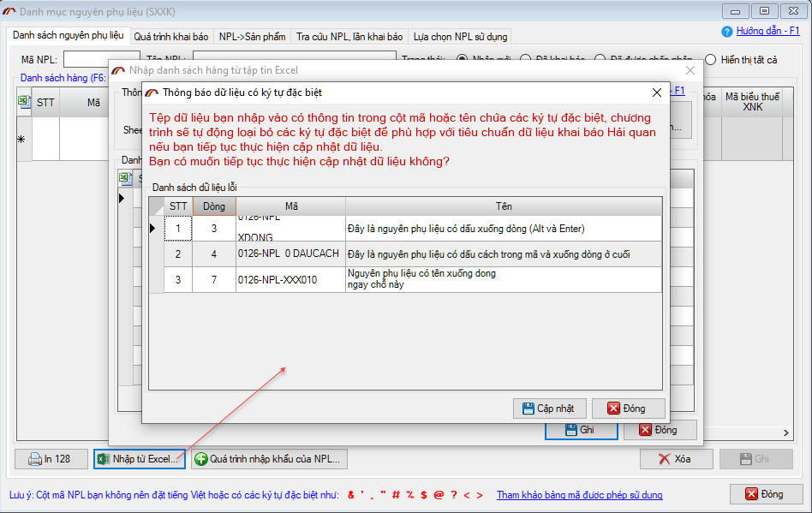
Task: Open Tham khảo bảng mã được phép sử dụng
Action: pos(579,495)
